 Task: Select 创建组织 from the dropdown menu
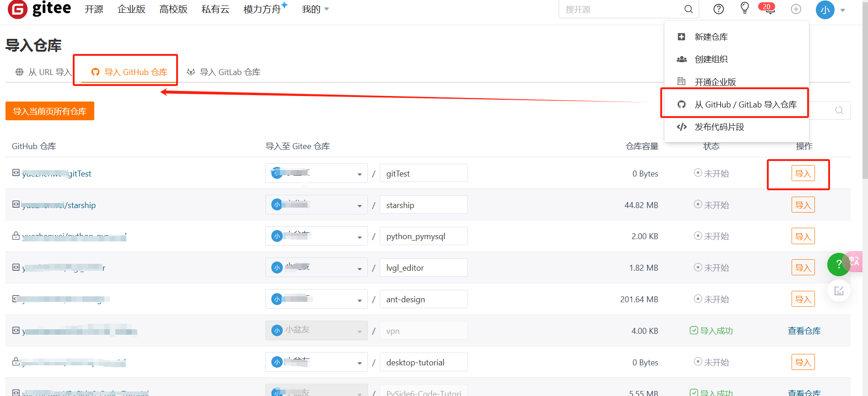tap(737, 59)
